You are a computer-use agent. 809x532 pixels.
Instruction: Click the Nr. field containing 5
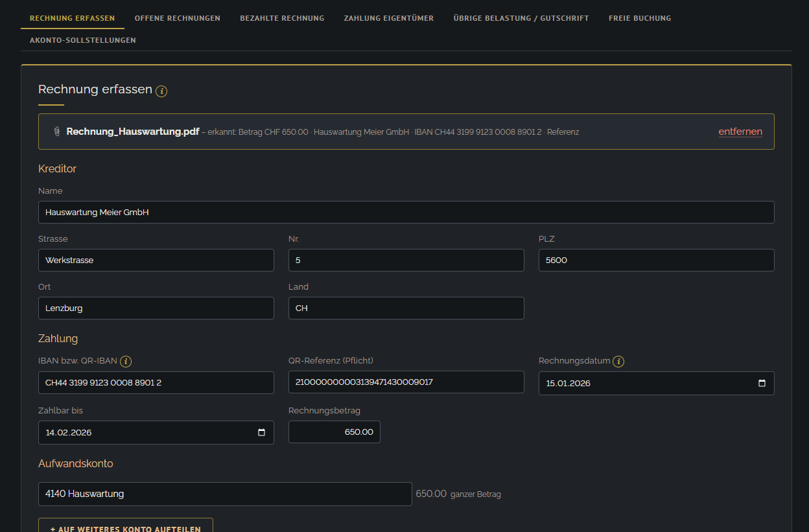click(x=406, y=260)
